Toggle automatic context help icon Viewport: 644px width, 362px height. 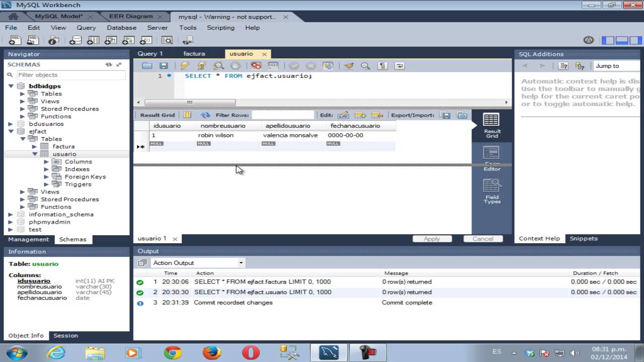coord(580,66)
